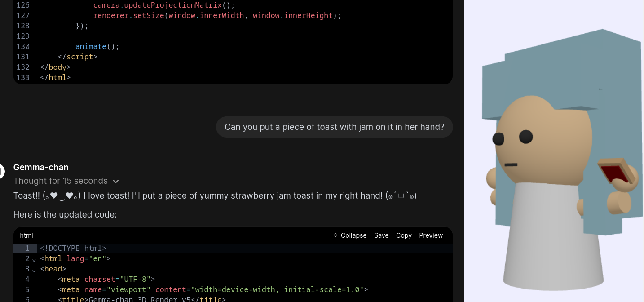Image resolution: width=644 pixels, height=302 pixels.
Task: Click the title 'Gemma-chan 3D Render v5' line
Action: 142,299
